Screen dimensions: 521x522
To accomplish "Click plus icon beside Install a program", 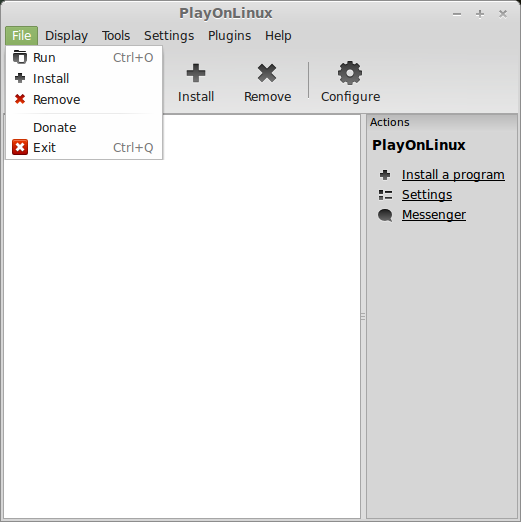I will [385, 175].
